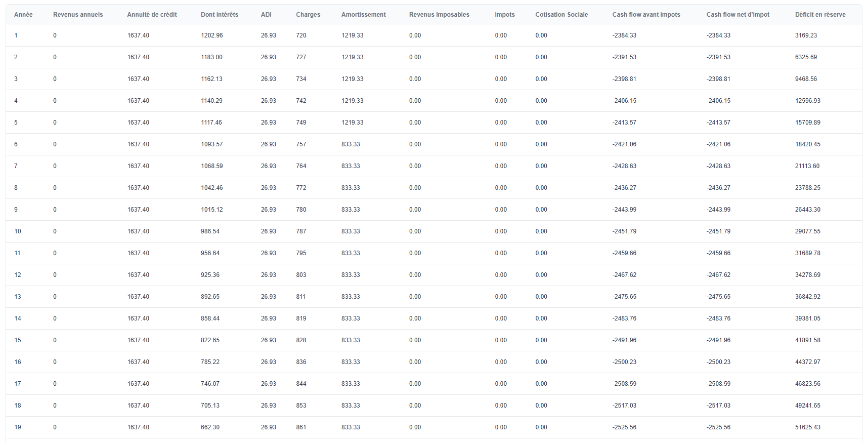
Task: Select the interest value 1202.96
Action: pos(211,35)
